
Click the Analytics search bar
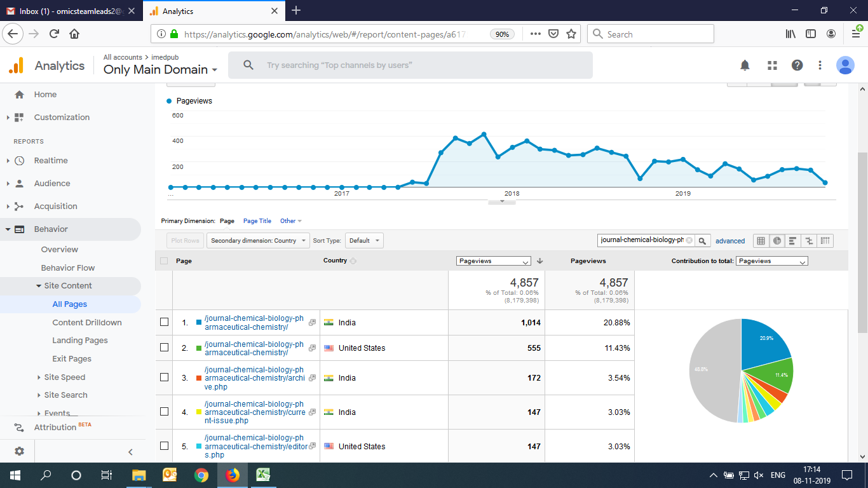(410, 65)
